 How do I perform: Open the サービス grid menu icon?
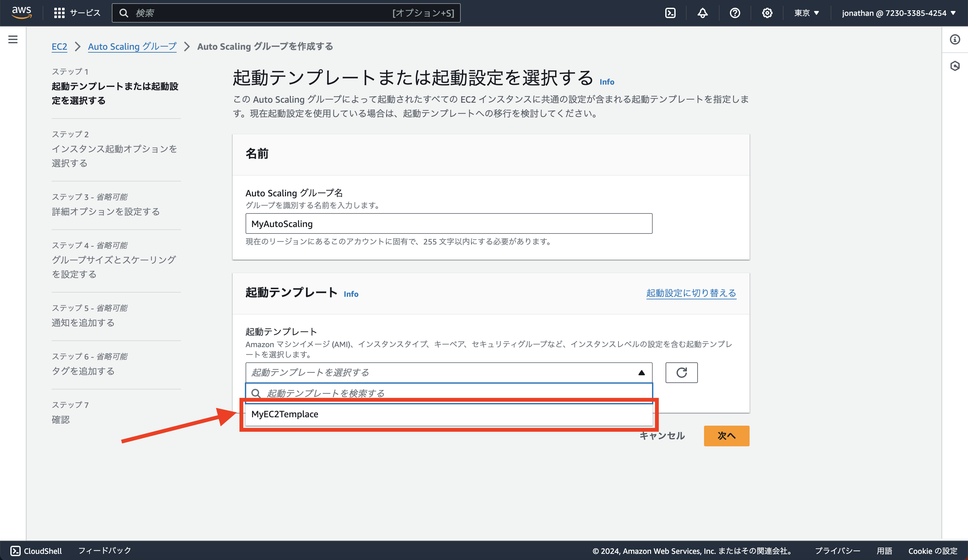pos(59,13)
